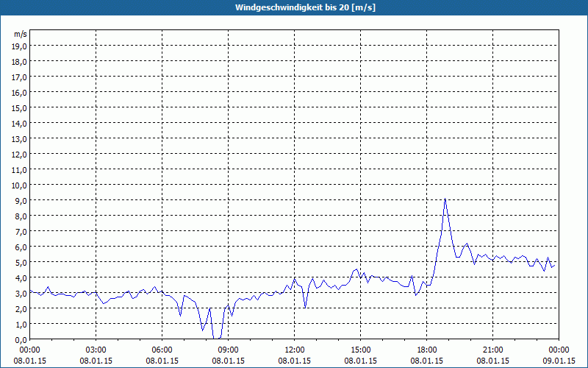Viewport: 588px width, 368px height.
Task: Select the 2,0 y-axis label
Action: point(21,308)
